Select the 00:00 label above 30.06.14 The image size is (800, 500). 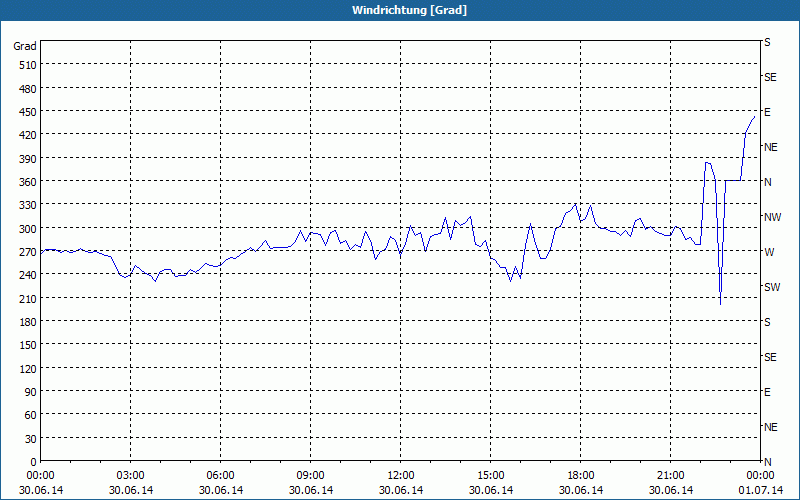pyautogui.click(x=40, y=476)
